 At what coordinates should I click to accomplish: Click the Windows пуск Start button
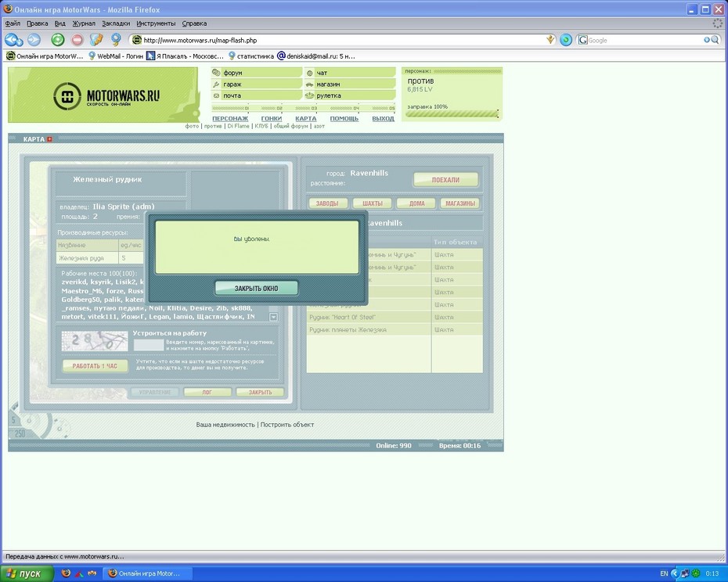(27, 573)
